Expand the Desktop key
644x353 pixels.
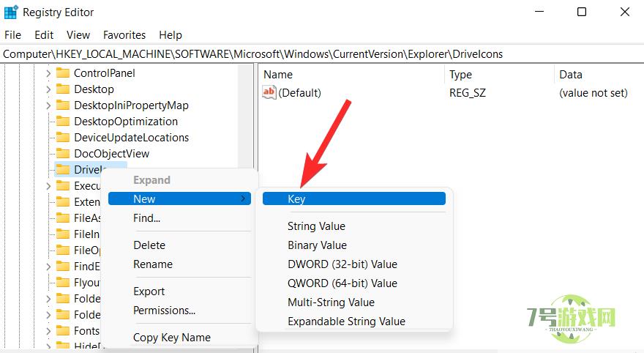click(x=48, y=89)
